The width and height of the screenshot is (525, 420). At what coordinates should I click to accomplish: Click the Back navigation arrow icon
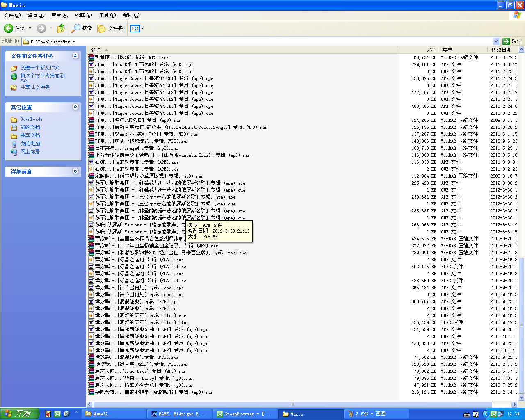9,28
